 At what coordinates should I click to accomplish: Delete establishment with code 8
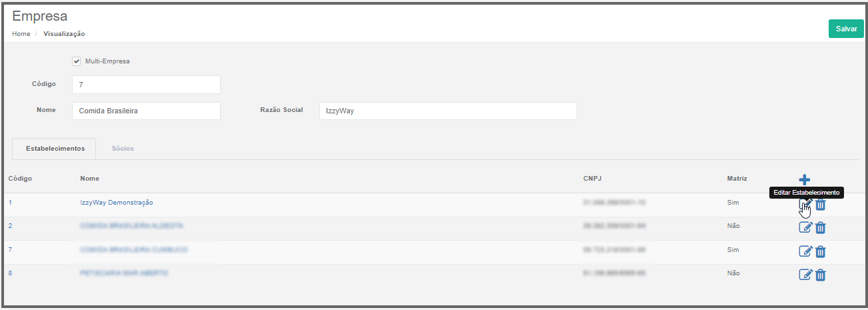(x=821, y=274)
